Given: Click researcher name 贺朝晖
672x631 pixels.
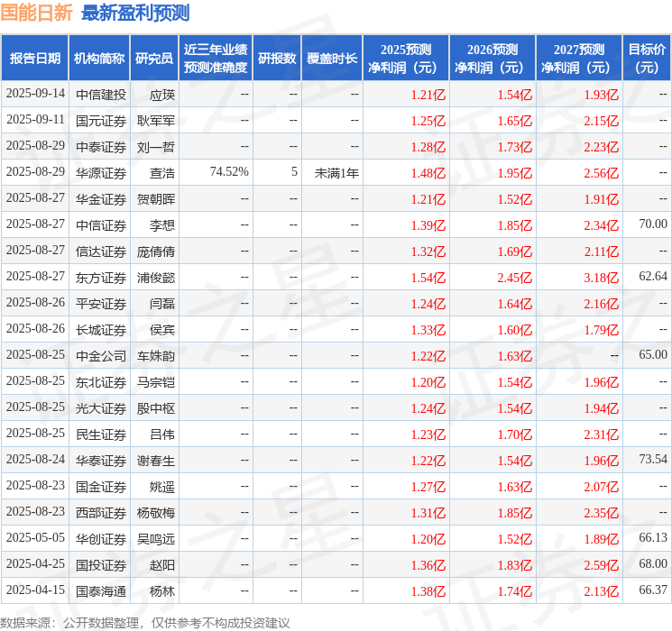Looking at the screenshot, I should (155, 199).
